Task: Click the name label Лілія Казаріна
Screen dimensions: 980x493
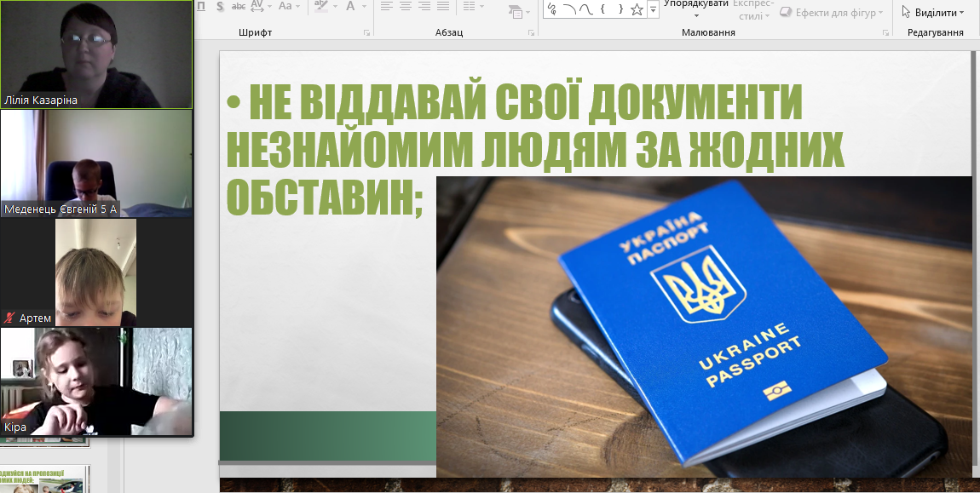Action: click(x=41, y=100)
